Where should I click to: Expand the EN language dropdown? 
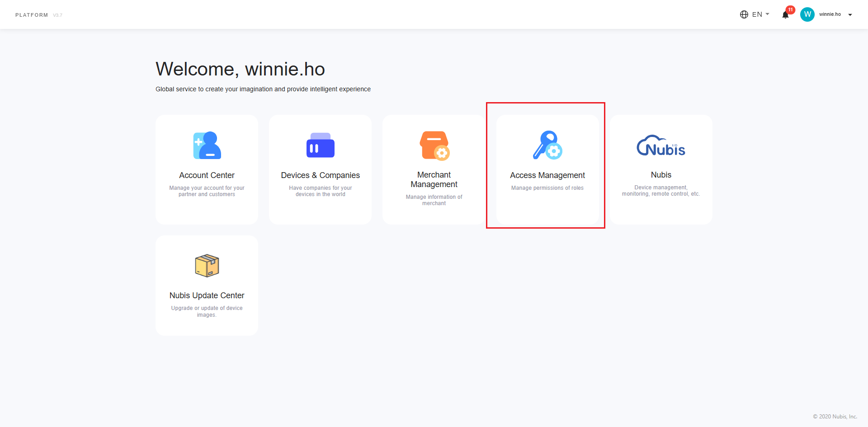(761, 14)
